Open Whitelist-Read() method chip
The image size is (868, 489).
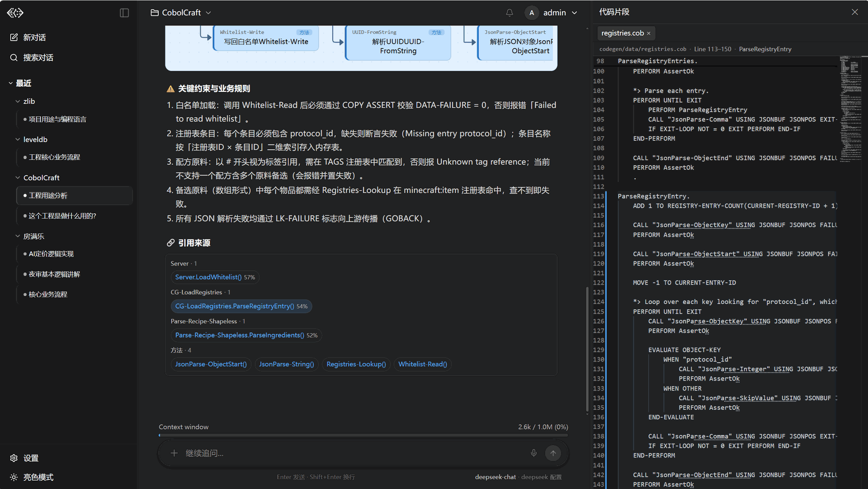(x=423, y=364)
